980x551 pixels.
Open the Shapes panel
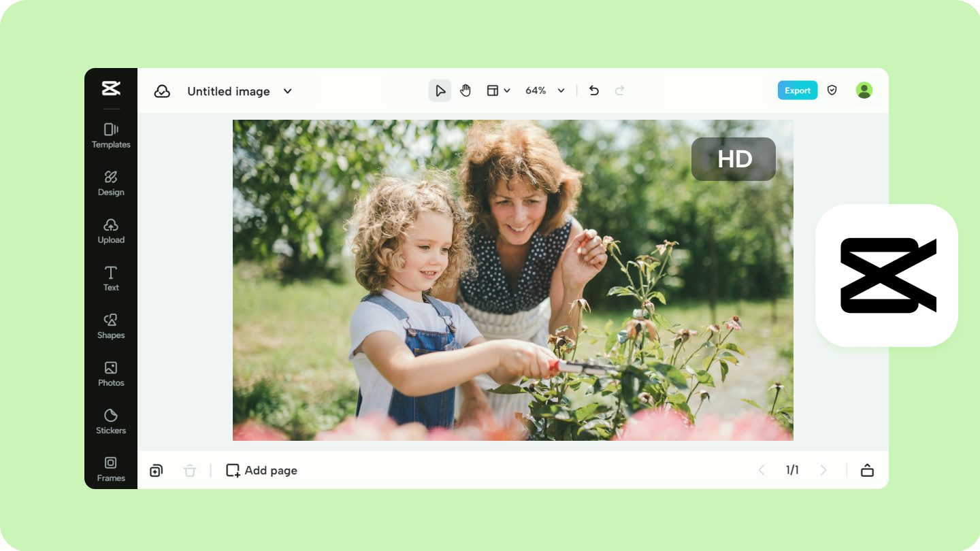[x=110, y=325]
